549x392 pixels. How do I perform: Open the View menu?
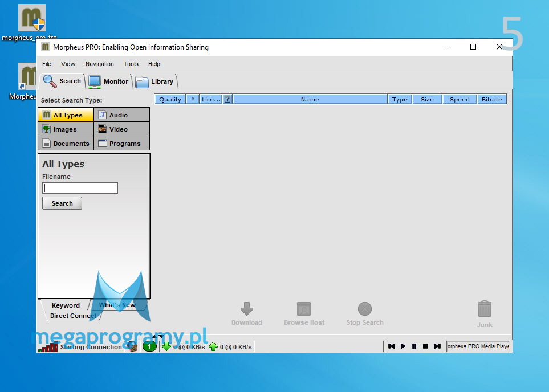(68, 64)
